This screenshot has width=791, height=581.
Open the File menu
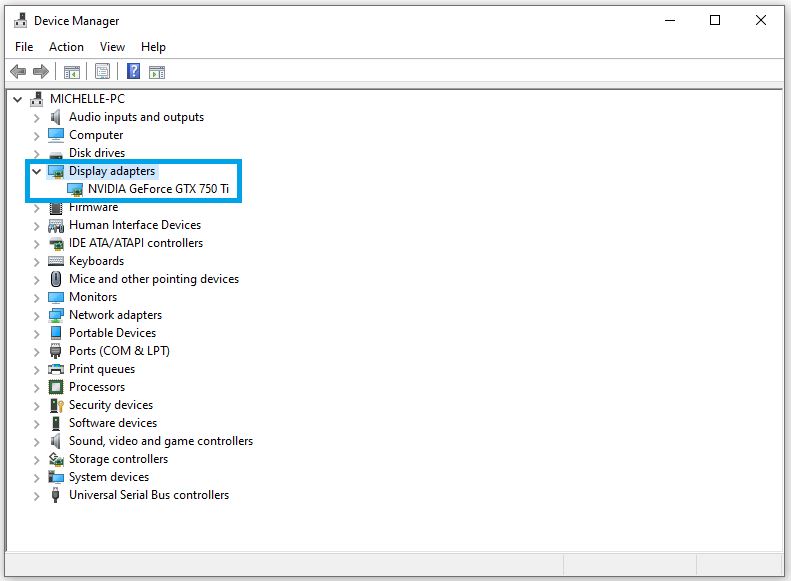coord(24,47)
